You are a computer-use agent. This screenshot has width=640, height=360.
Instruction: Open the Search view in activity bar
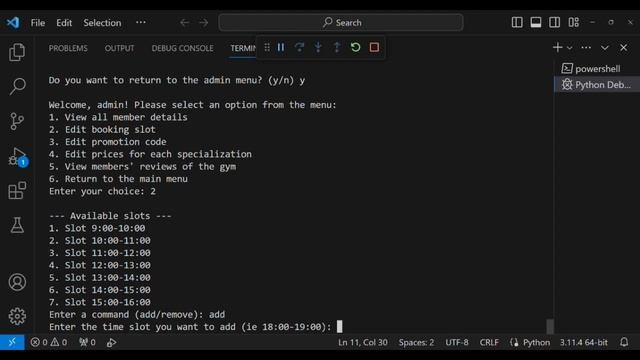coord(17,86)
